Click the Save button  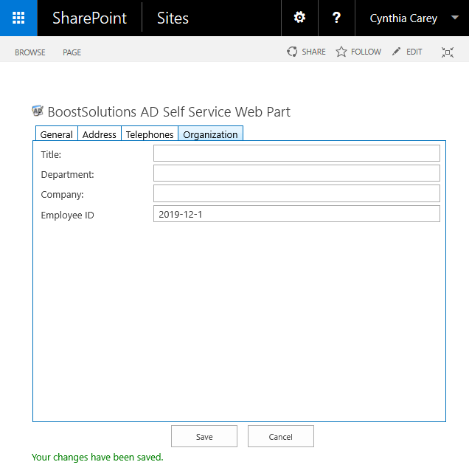[204, 436]
